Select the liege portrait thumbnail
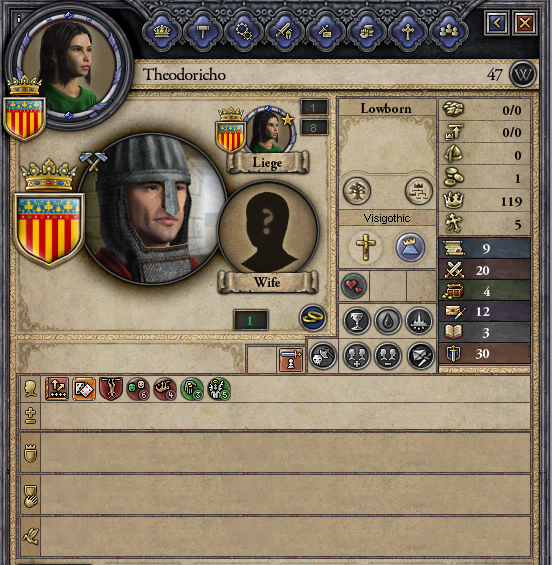The width and height of the screenshot is (552, 565). [x=268, y=130]
